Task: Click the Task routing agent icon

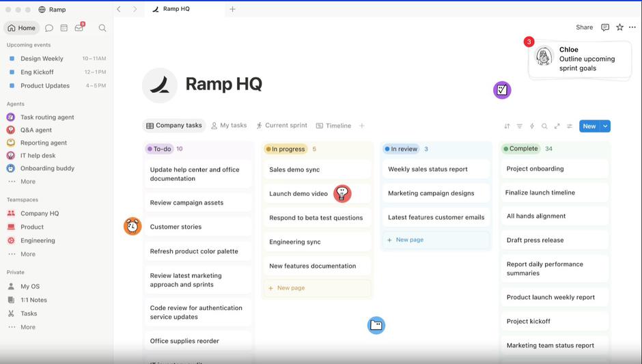Action: click(11, 117)
